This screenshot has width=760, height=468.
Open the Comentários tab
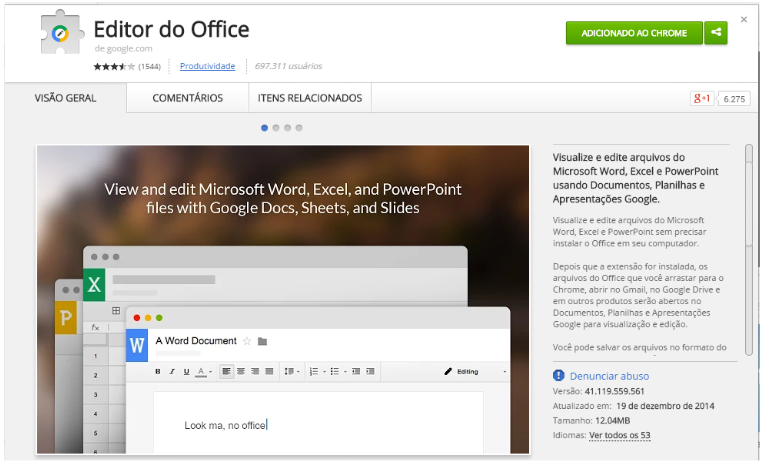(x=188, y=98)
